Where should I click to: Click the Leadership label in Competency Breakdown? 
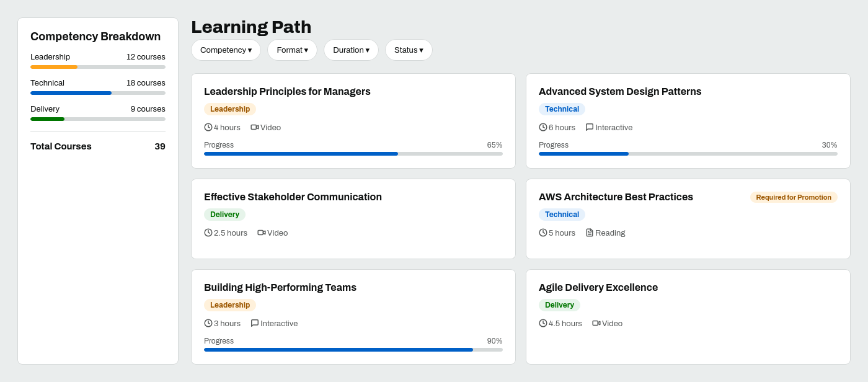pyautogui.click(x=50, y=57)
